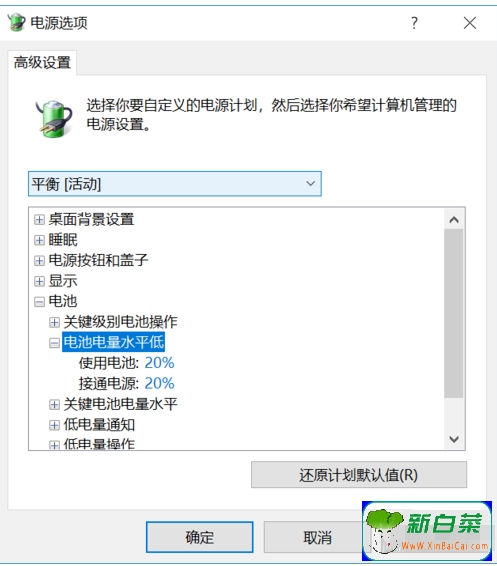Select the 高级设置 tab
Screen dimensions: 497x566
pyautogui.click(x=42, y=62)
